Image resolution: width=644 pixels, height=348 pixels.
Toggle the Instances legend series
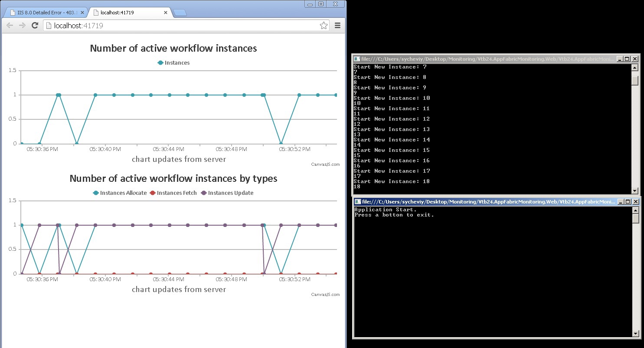click(x=173, y=62)
